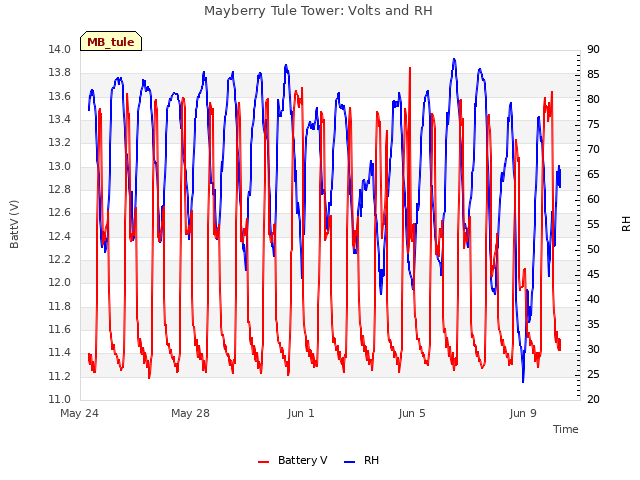This screenshot has height=480, width=640.
Task: Click the 13.8 voltage tick label
Action: 60,73
